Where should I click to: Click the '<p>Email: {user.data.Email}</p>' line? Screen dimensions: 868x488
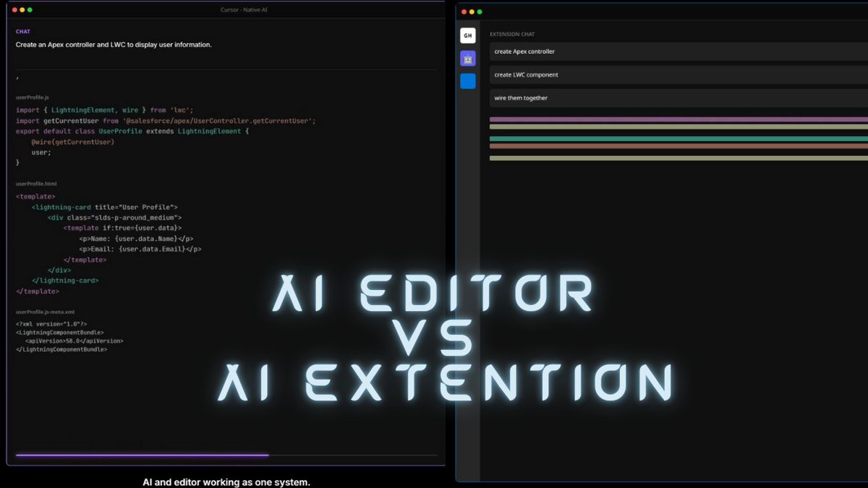click(140, 249)
